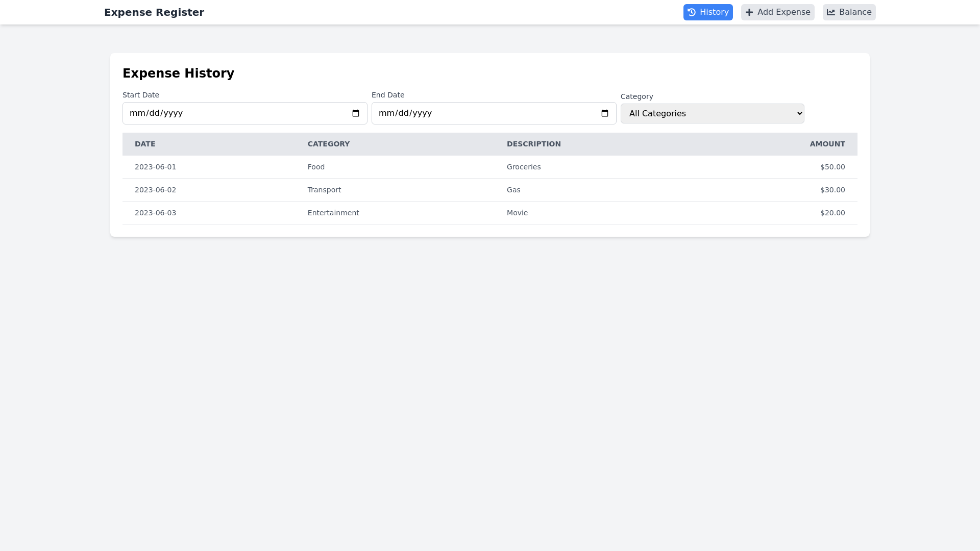Open the End Date calendar picker icon
The height and width of the screenshot is (551, 980).
pos(605,113)
